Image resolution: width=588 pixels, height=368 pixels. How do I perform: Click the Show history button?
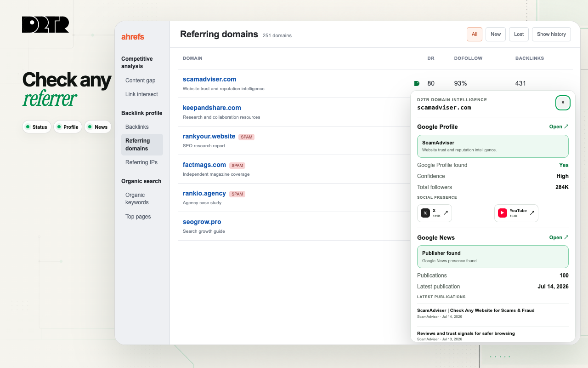coord(551,34)
